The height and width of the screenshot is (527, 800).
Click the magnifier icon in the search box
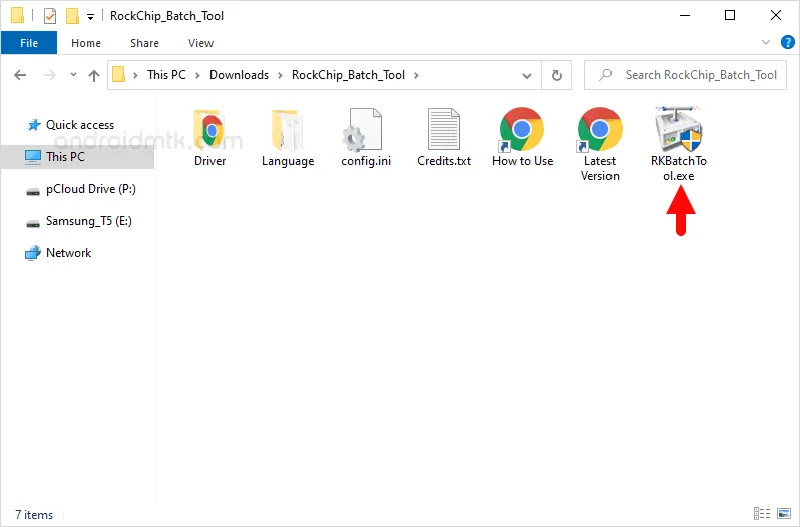click(x=606, y=75)
